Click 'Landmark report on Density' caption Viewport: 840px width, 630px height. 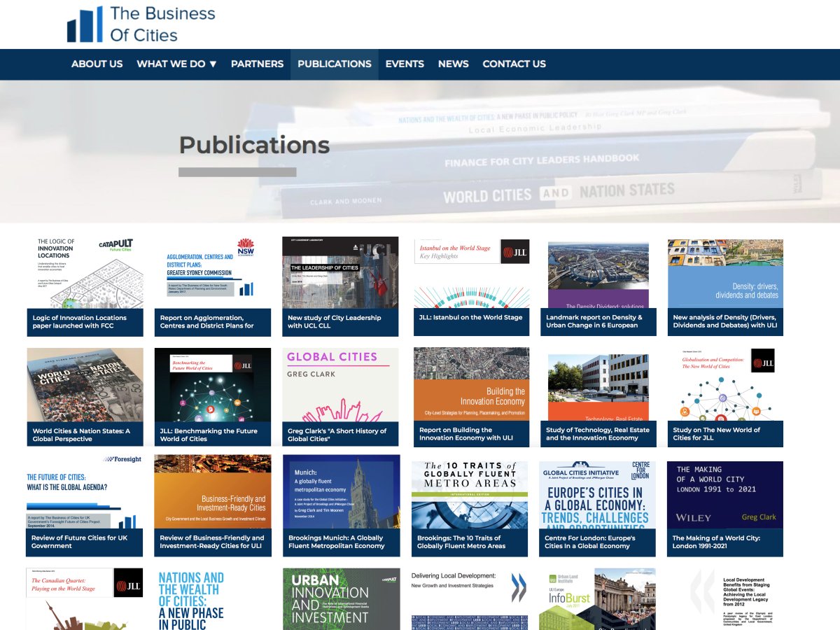coord(598,322)
